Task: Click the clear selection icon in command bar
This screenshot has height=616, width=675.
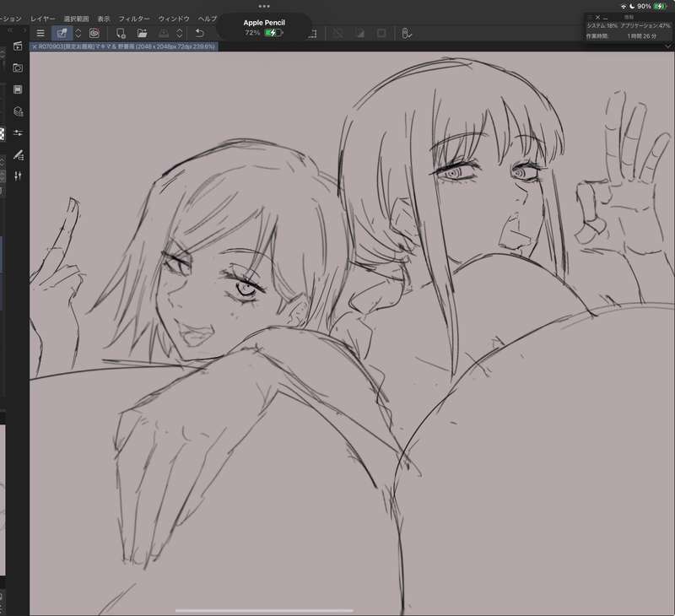Action: point(338,34)
